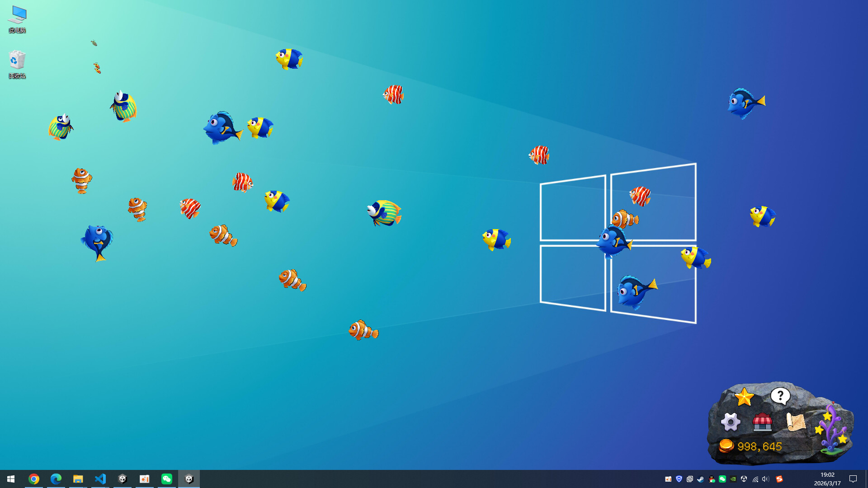Open the Start menu

[x=10, y=479]
